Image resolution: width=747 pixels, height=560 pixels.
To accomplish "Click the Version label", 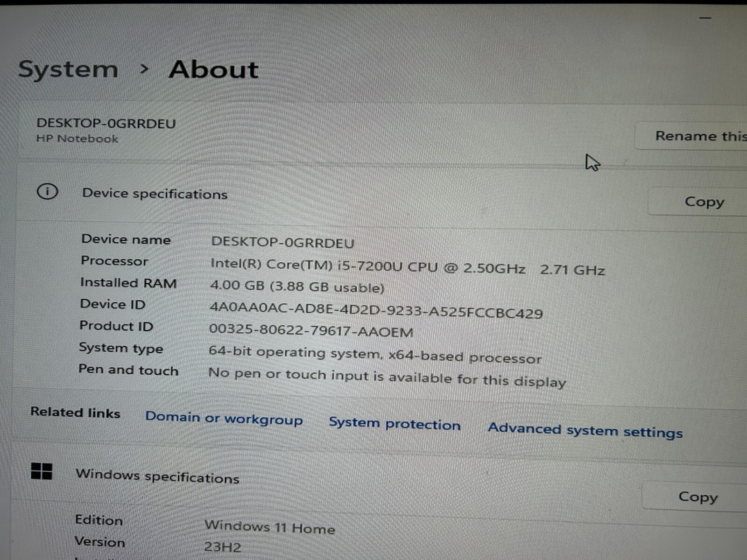I will 100,542.
